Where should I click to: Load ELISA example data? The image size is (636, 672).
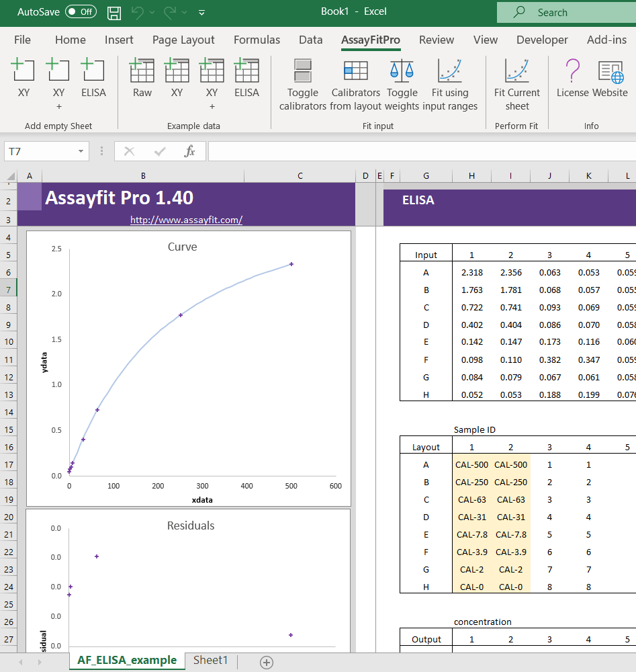pos(246,77)
